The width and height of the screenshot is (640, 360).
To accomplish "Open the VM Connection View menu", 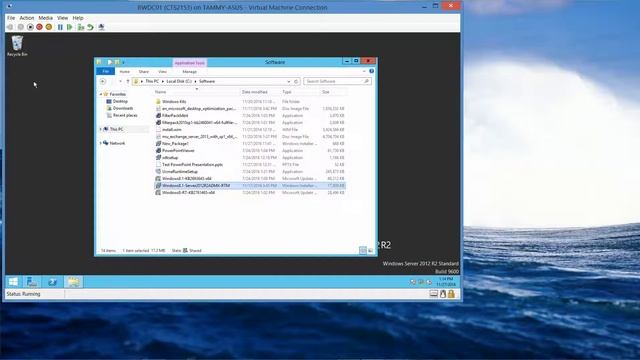I will 62,18.
